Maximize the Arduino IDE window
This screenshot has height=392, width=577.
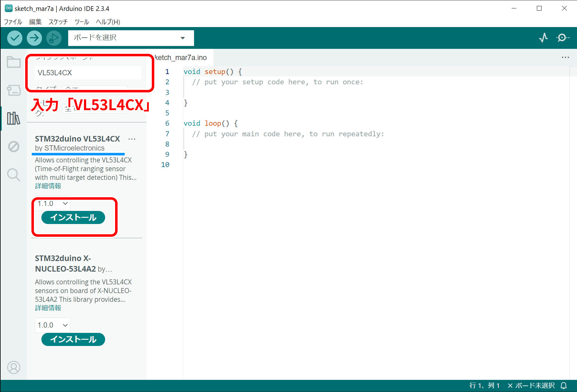(539, 8)
